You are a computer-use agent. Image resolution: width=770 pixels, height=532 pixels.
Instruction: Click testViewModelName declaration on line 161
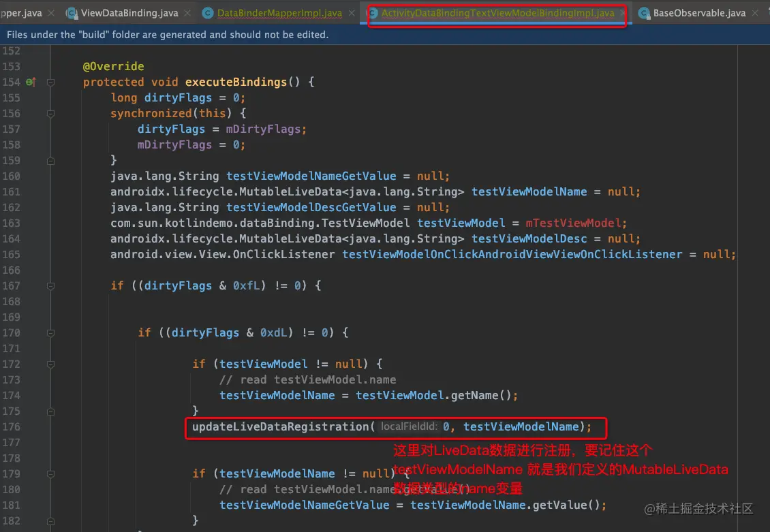529,191
